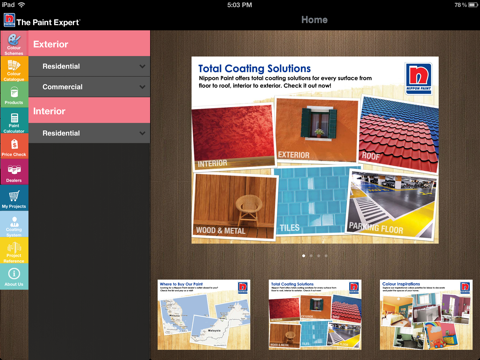
Task: Open the Colour Catalogue sidebar icon
Action: pos(14,69)
